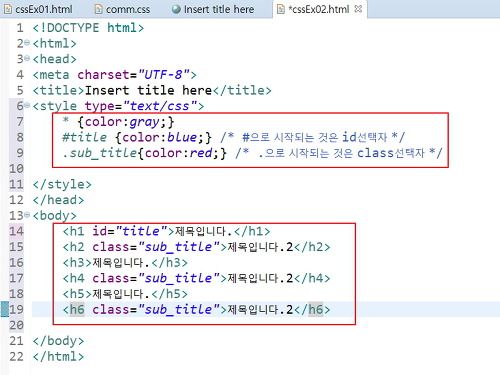Click the h1 id="title" line

(166, 231)
